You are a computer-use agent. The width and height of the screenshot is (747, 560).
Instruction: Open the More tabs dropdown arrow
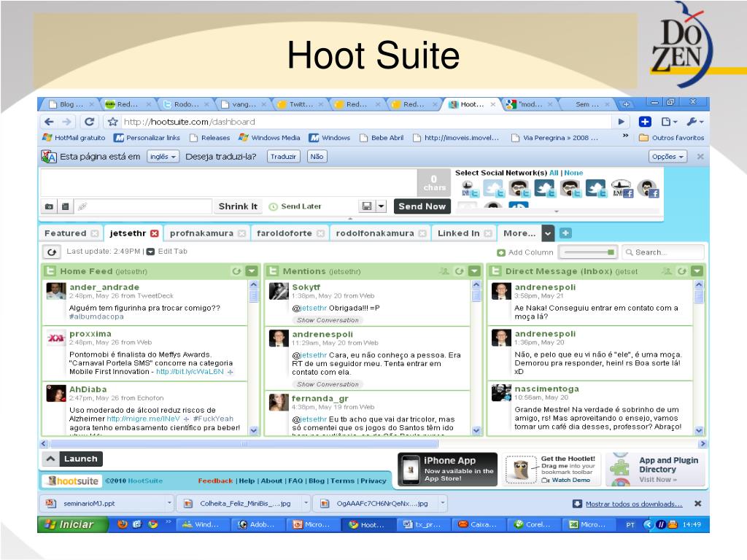tap(548, 233)
